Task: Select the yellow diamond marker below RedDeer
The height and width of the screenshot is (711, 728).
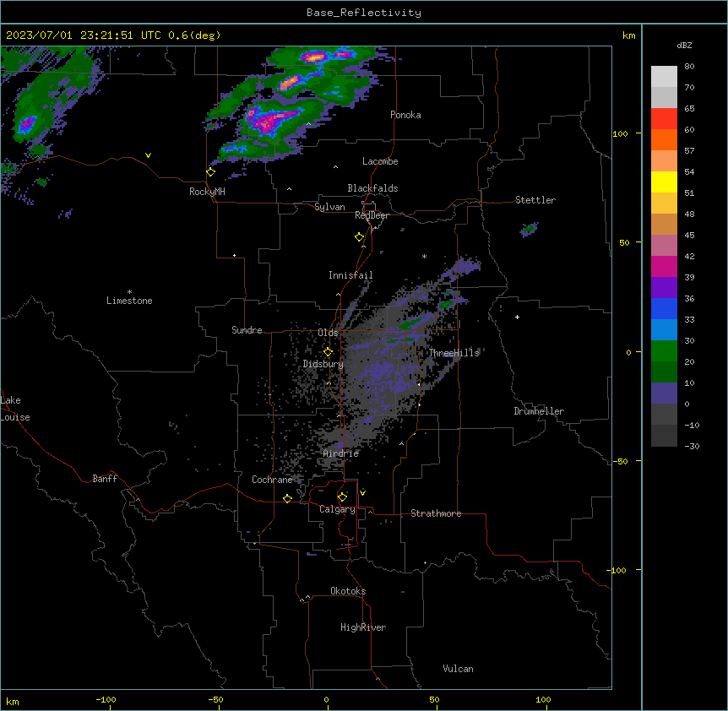Action: point(360,237)
